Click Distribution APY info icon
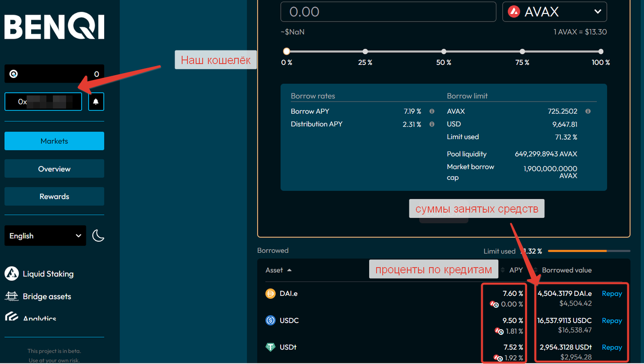The height and width of the screenshot is (364, 644). click(x=432, y=124)
